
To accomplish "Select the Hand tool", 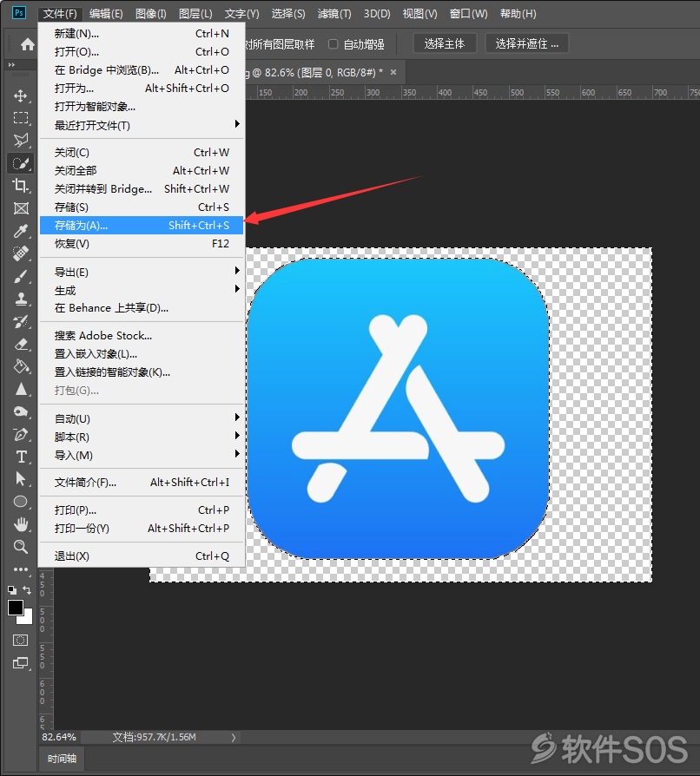I will coord(21,524).
